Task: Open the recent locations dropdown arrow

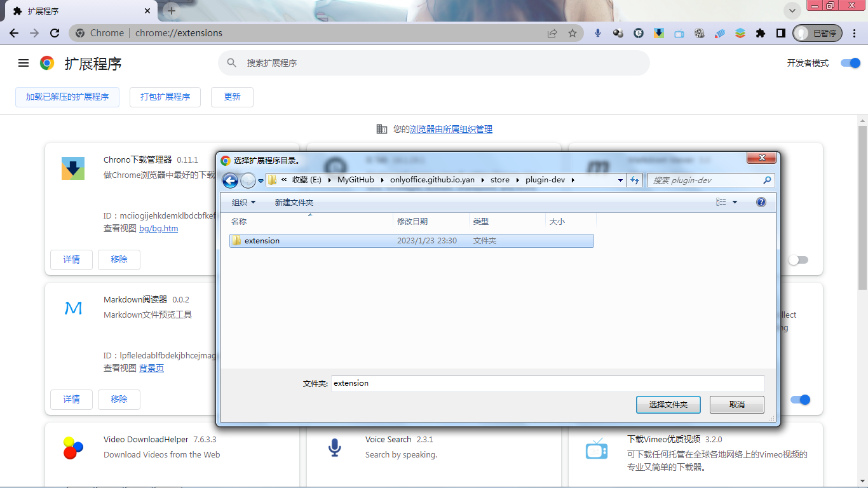Action: pyautogui.click(x=261, y=181)
